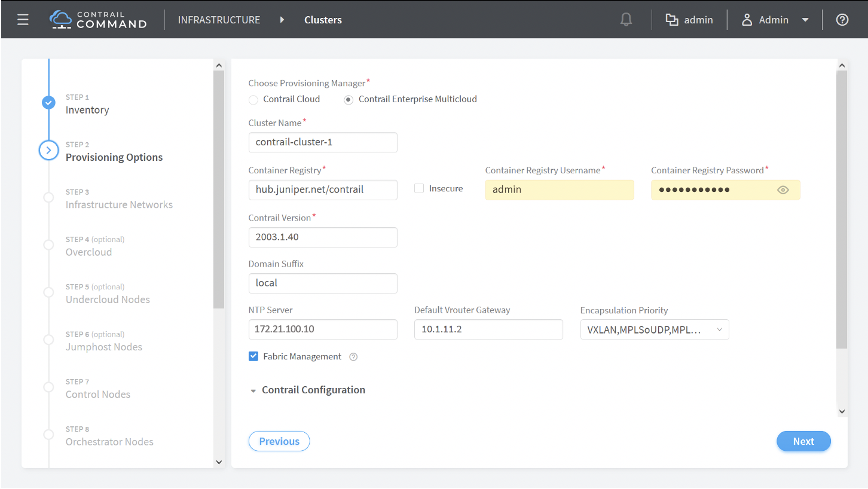Uncheck the Fabric Management checkbox

[253, 356]
